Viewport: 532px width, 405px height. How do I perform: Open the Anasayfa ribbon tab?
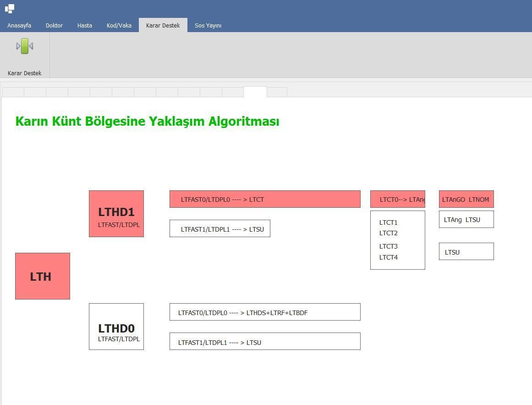(19, 25)
